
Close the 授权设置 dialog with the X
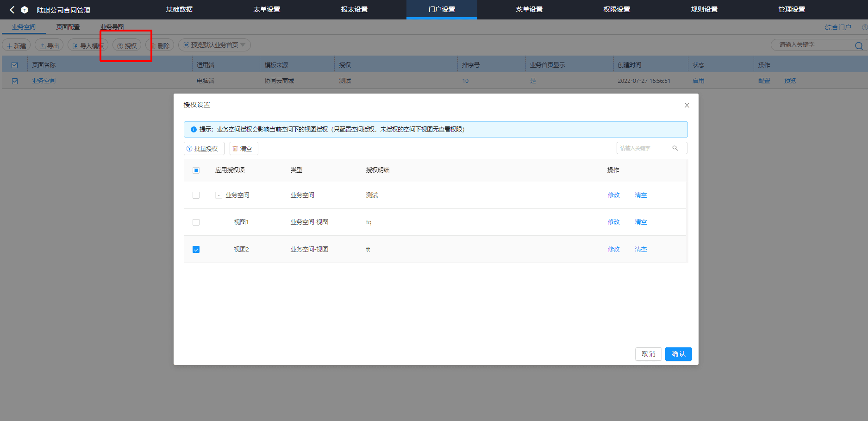(x=687, y=105)
